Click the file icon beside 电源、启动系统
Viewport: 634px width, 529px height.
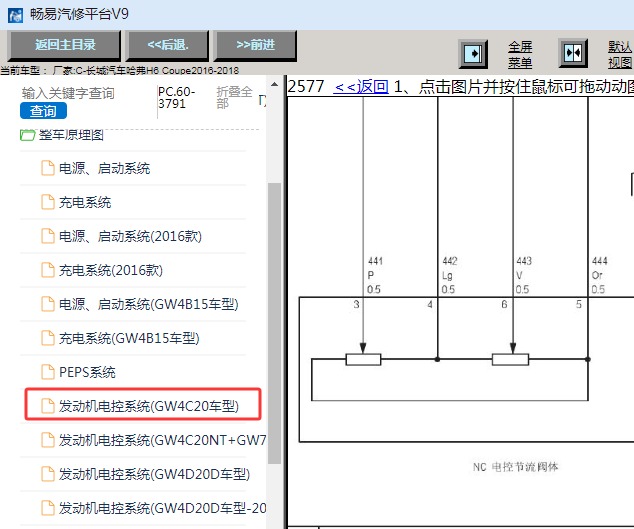(x=48, y=168)
